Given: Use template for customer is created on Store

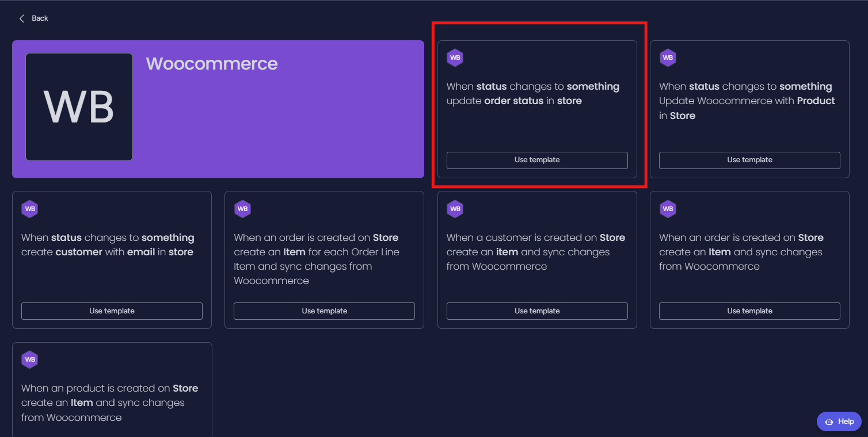Looking at the screenshot, I should (x=537, y=311).
